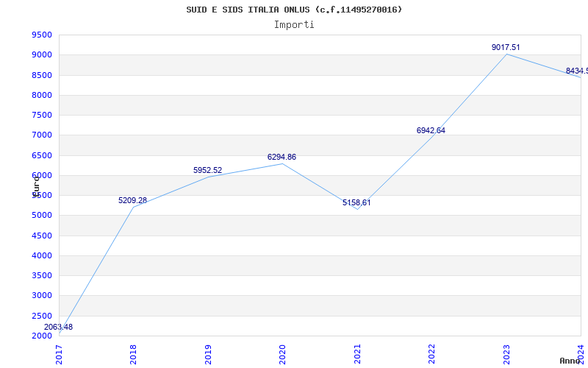Click the Importi chart subtitle
Viewport: 588px width, 368px height.
294,25
